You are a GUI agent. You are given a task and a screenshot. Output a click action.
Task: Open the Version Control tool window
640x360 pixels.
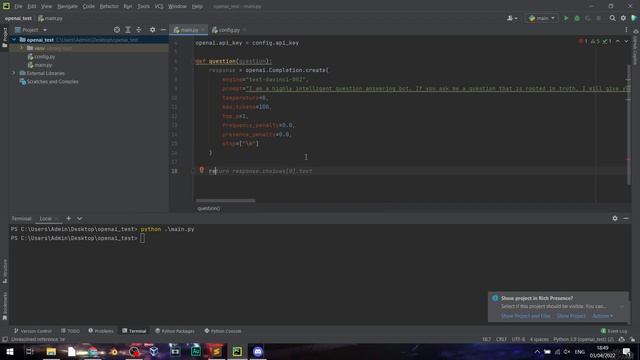33,331
